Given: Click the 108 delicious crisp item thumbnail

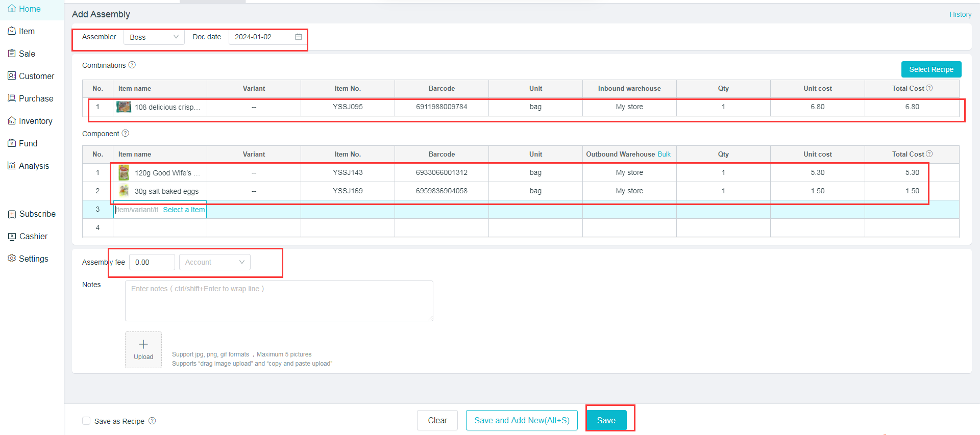Looking at the screenshot, I should point(124,107).
